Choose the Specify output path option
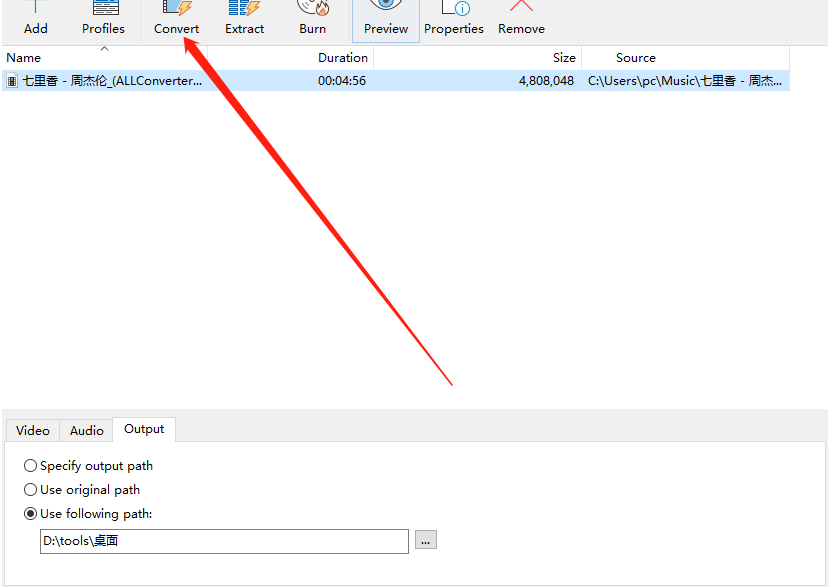This screenshot has height=587, width=829. (88, 466)
